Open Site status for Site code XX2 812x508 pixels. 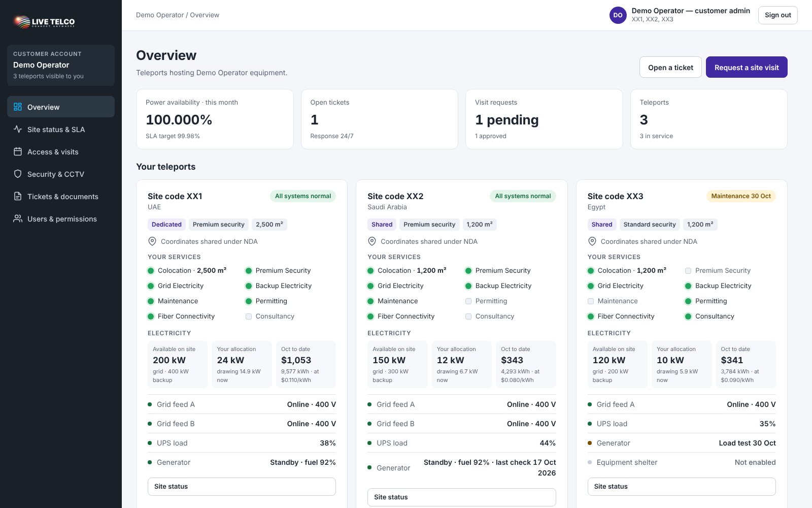click(461, 497)
